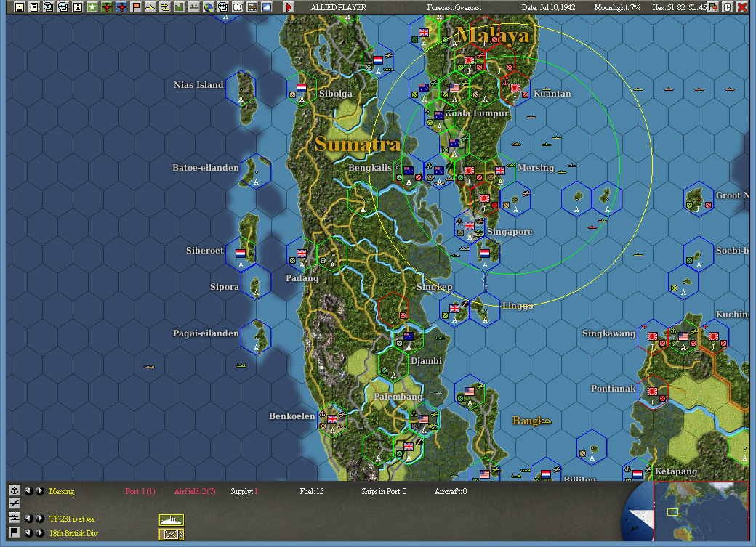Click the 'Airfield: 2 (7)' readout

(x=195, y=492)
